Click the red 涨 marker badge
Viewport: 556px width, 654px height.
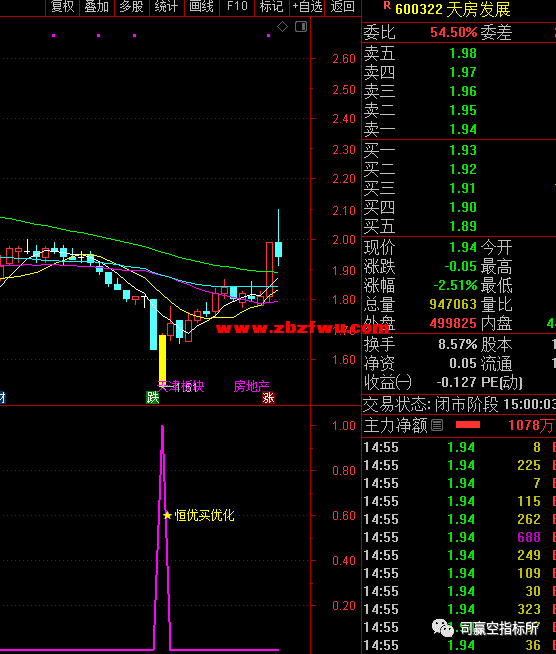[x=268, y=398]
